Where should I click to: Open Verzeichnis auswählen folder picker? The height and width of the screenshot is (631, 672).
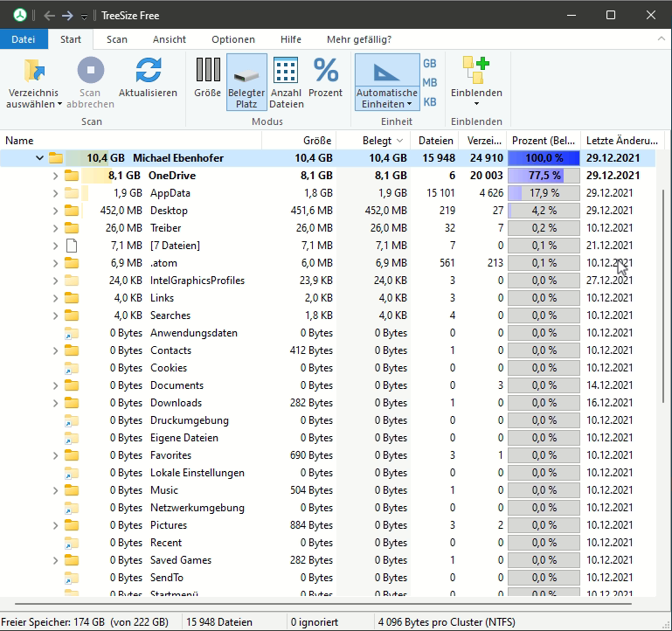(x=34, y=83)
